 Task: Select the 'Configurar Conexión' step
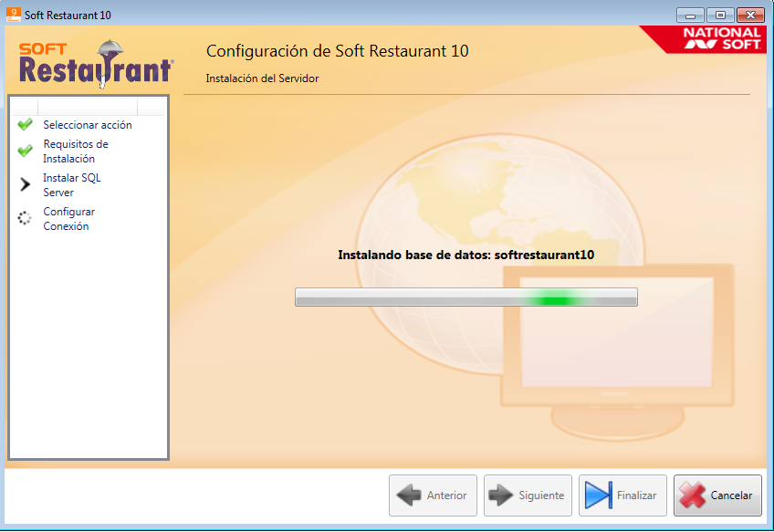(68, 219)
